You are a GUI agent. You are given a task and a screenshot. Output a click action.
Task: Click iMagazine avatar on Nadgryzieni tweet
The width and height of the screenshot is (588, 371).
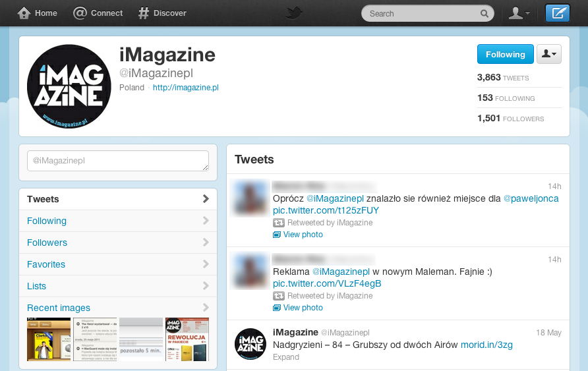click(x=250, y=344)
